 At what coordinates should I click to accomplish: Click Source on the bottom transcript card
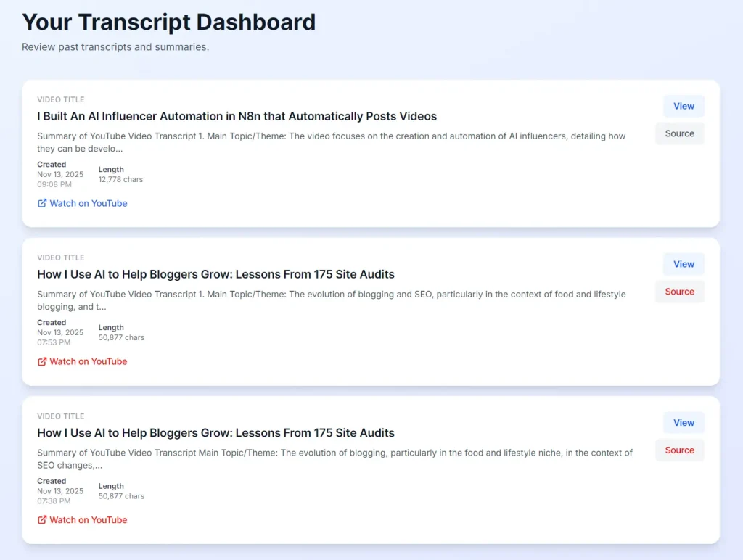pos(679,450)
